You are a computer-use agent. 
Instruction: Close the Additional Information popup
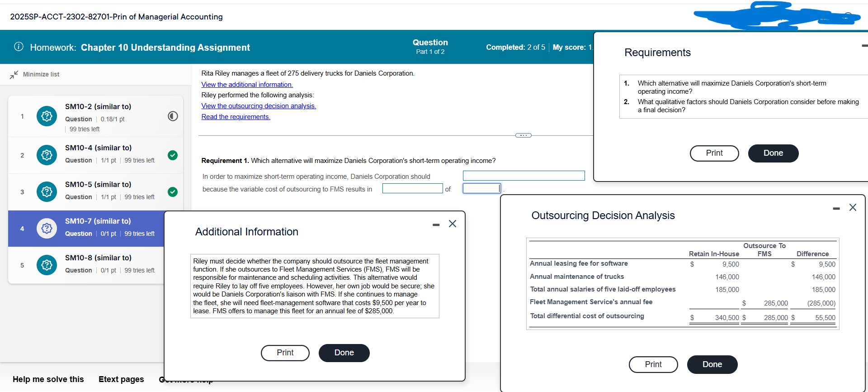pyautogui.click(x=453, y=224)
